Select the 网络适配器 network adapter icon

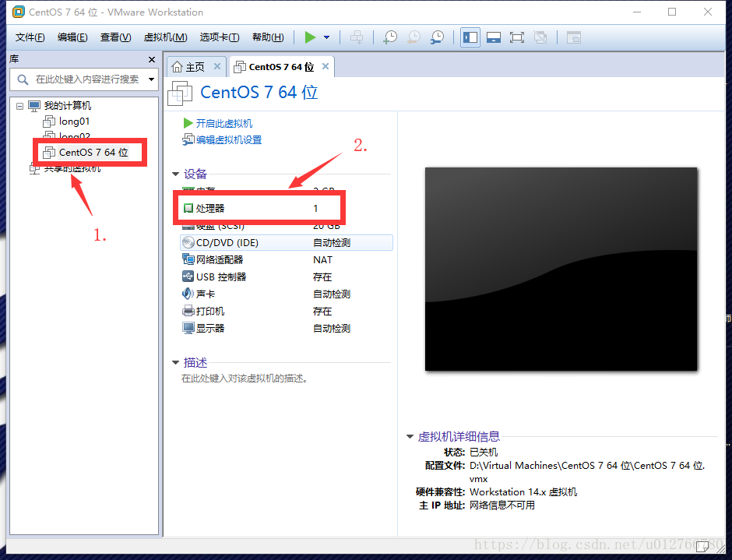pyautogui.click(x=188, y=259)
